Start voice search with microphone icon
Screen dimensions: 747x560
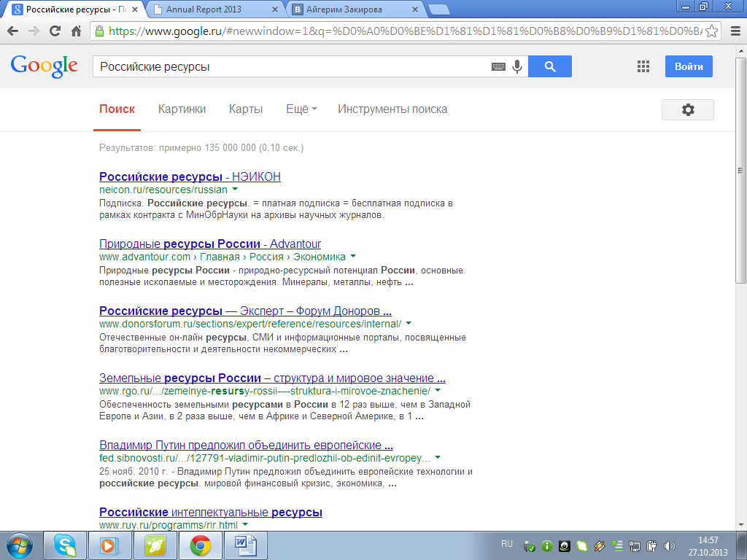pos(517,66)
